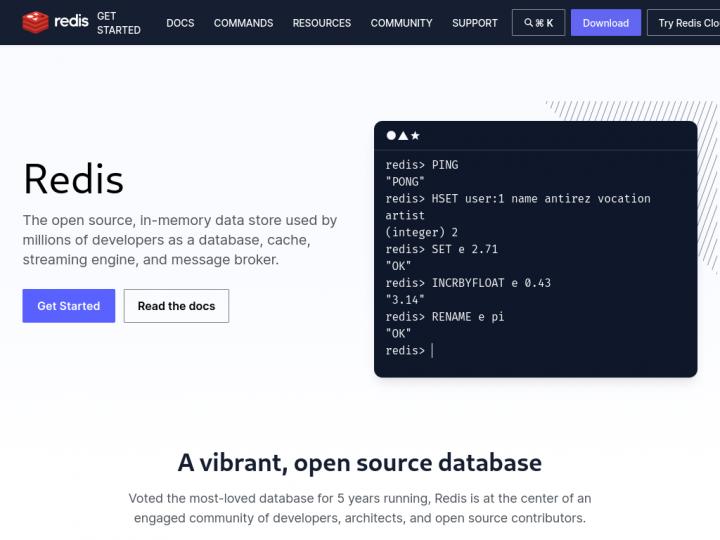720x540 pixels.
Task: Go to the COMMANDS menu item
Action: point(243,23)
